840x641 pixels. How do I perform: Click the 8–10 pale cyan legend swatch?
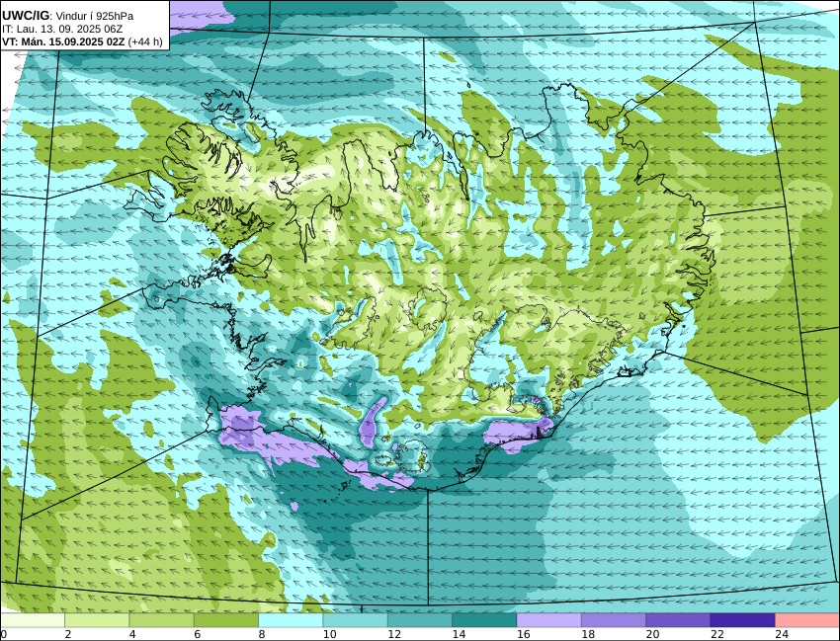coord(291,620)
